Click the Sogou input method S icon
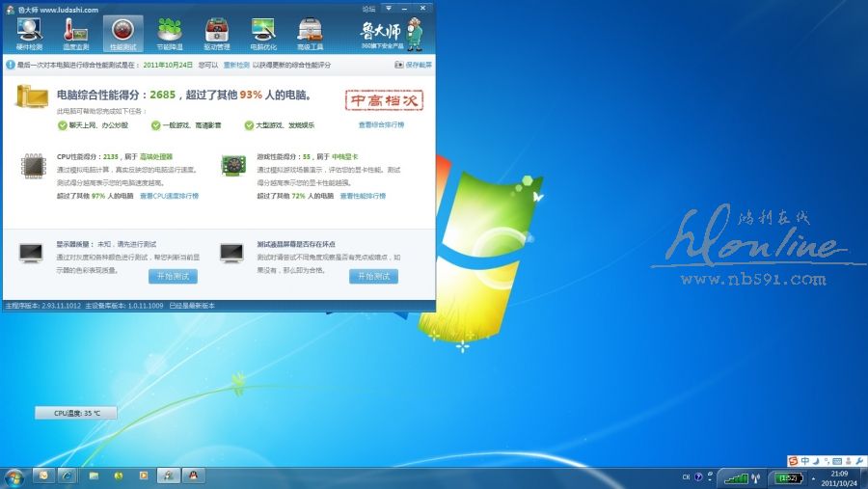Image resolution: width=868 pixels, height=489 pixels. (794, 461)
